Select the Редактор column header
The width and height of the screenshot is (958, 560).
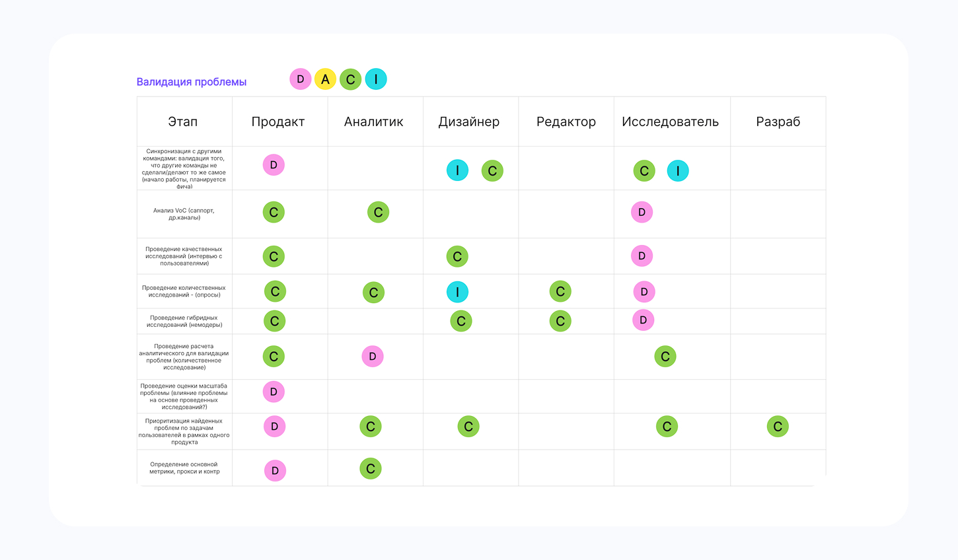(x=566, y=122)
